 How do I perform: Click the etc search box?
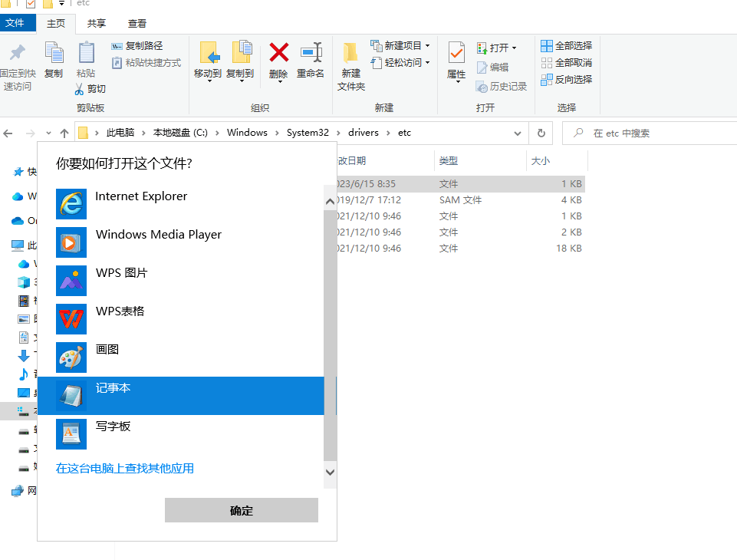650,133
